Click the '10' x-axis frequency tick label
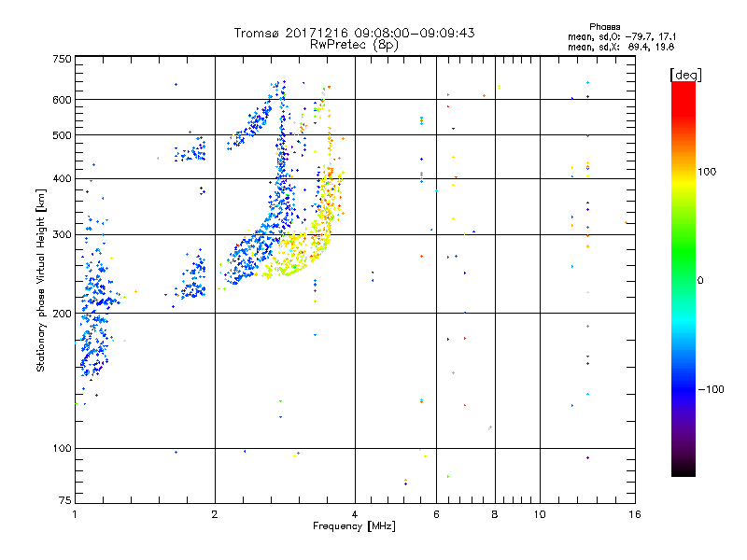Image resolution: width=747 pixels, height=560 pixels. (540, 514)
